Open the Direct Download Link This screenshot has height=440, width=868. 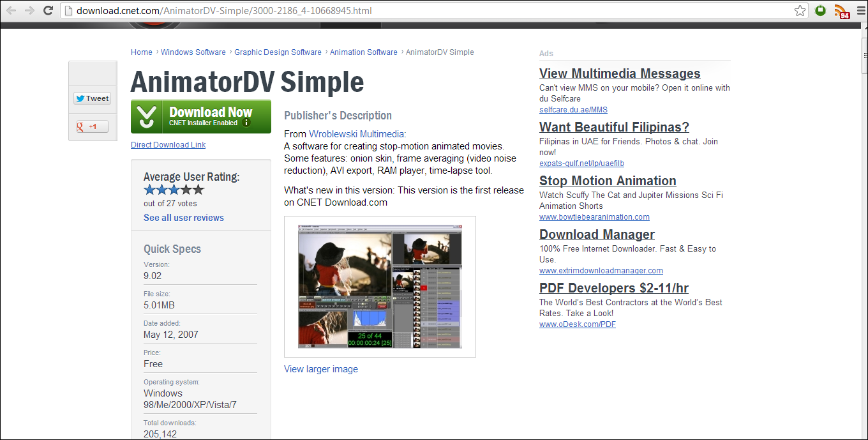click(168, 145)
